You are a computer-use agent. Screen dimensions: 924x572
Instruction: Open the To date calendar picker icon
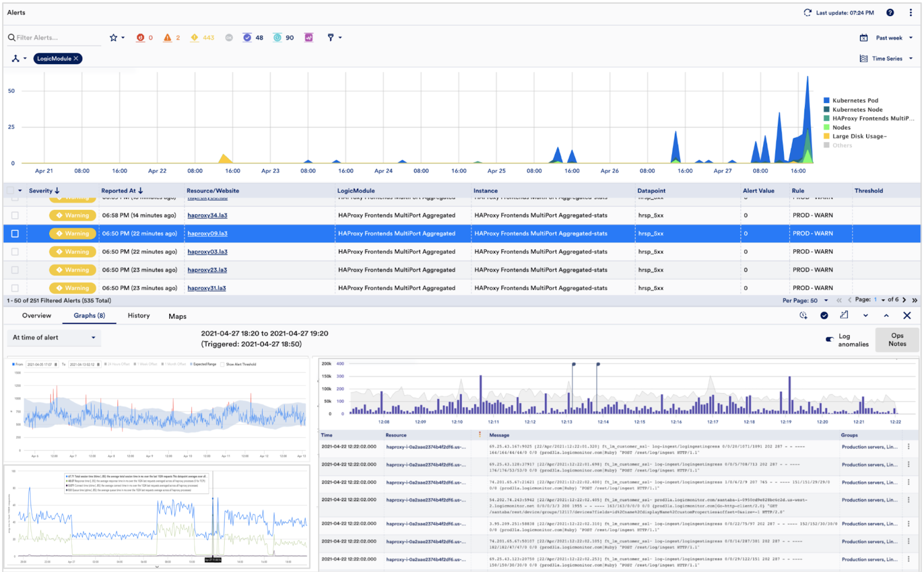pyautogui.click(x=98, y=364)
